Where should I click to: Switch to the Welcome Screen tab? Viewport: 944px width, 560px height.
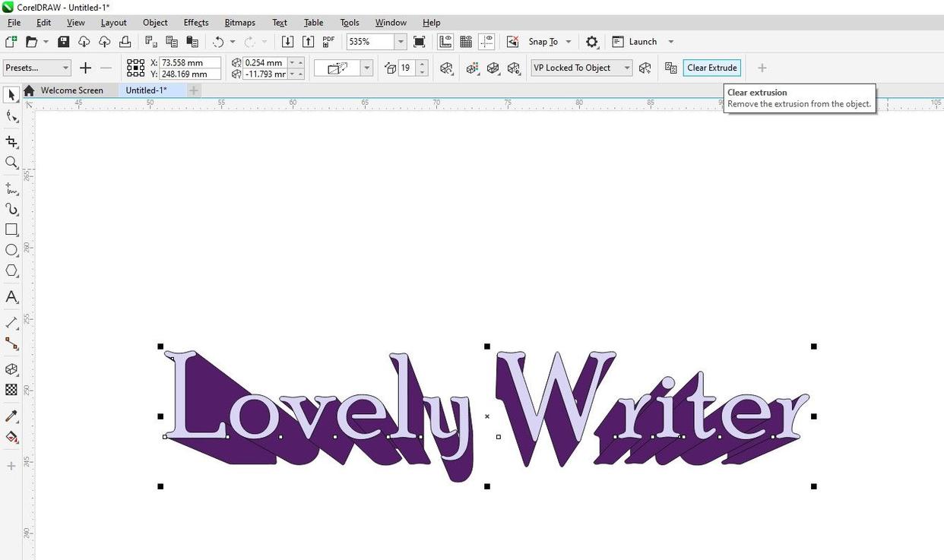tap(71, 90)
